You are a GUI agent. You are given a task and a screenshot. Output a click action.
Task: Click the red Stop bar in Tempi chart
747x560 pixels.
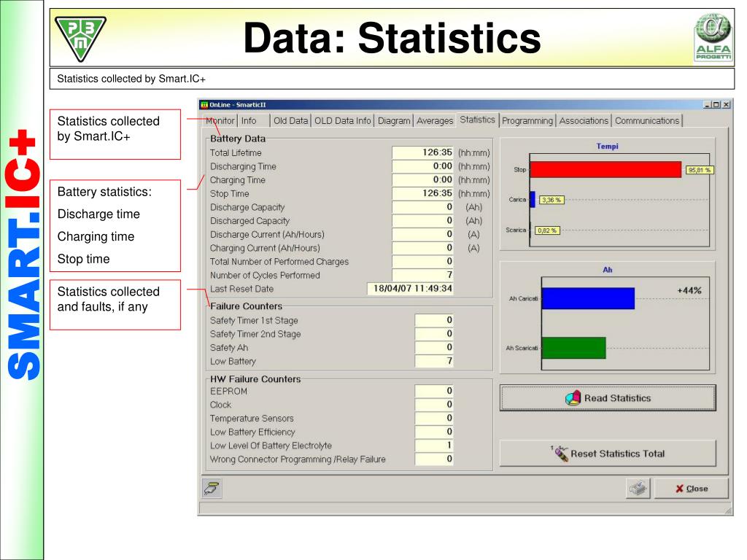605,169
